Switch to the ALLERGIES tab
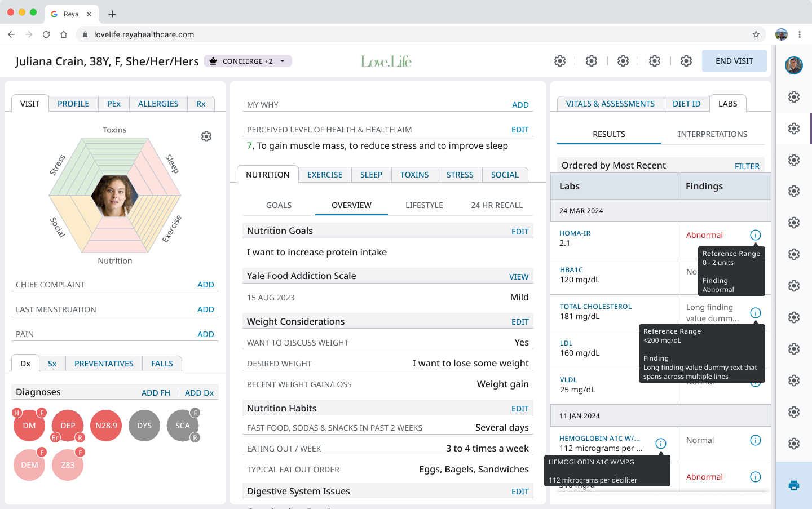The image size is (812, 509). [x=158, y=104]
